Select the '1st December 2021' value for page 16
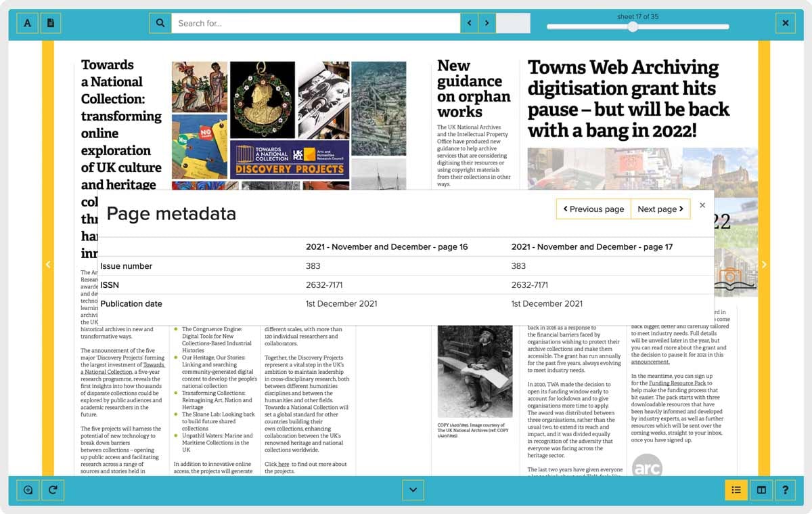Viewport: 812px width, 514px height. click(341, 303)
